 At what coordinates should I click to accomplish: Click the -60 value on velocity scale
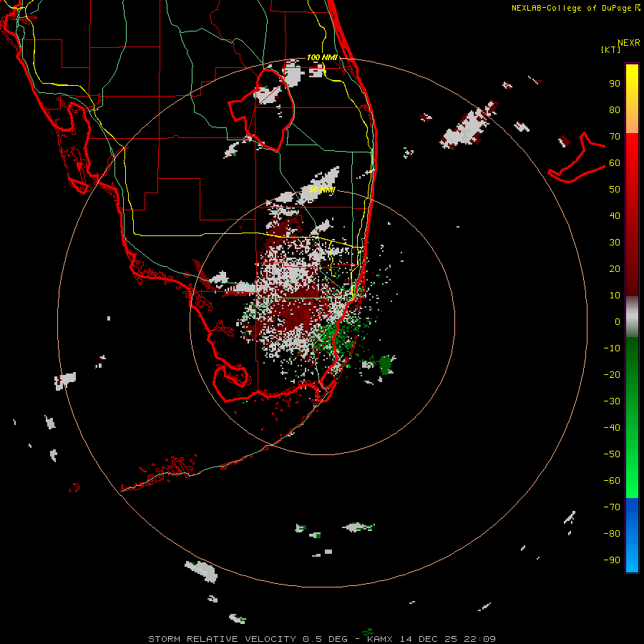pyautogui.click(x=612, y=481)
